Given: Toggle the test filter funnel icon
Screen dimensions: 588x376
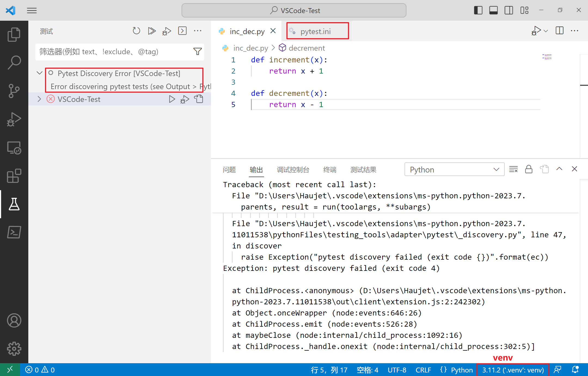Looking at the screenshot, I should (197, 51).
